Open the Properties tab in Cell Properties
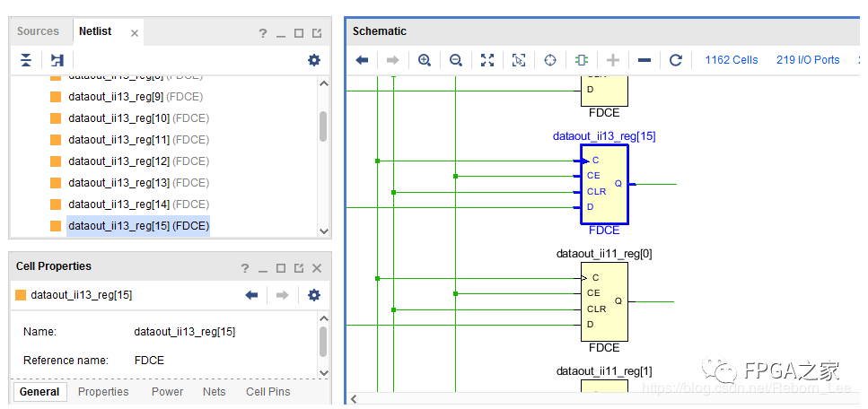The width and height of the screenshot is (868, 409). pyautogui.click(x=103, y=392)
